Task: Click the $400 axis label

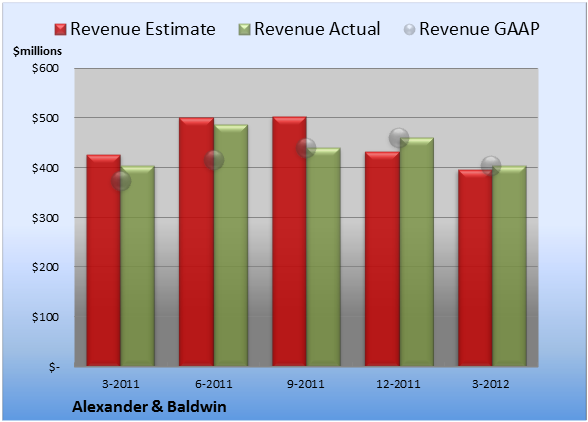Action: [45, 168]
